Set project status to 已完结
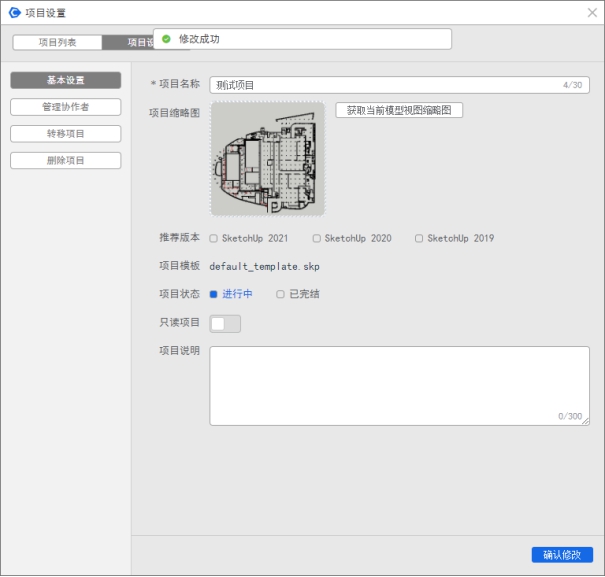The height and width of the screenshot is (577, 605). 281,294
